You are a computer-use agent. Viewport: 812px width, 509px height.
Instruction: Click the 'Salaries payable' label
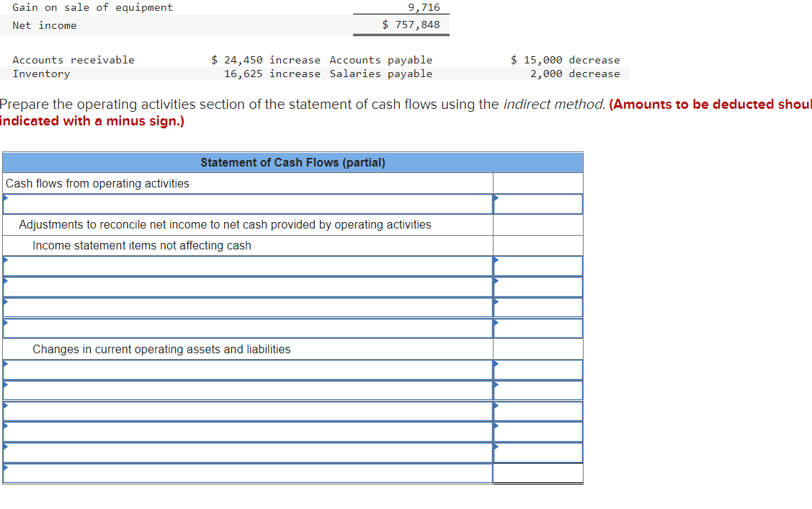point(380,74)
